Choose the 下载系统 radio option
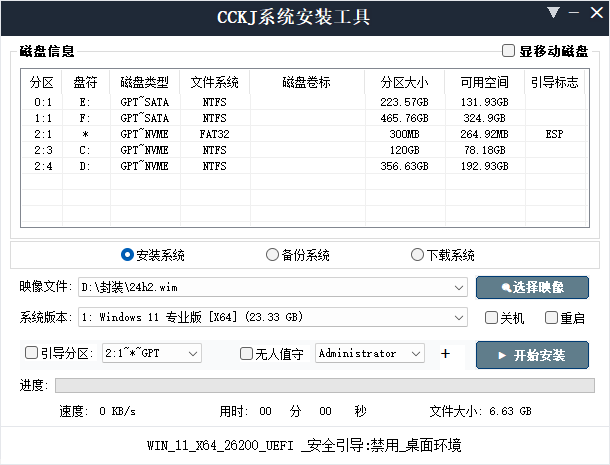Viewport: 610px width, 465px height. tap(417, 255)
